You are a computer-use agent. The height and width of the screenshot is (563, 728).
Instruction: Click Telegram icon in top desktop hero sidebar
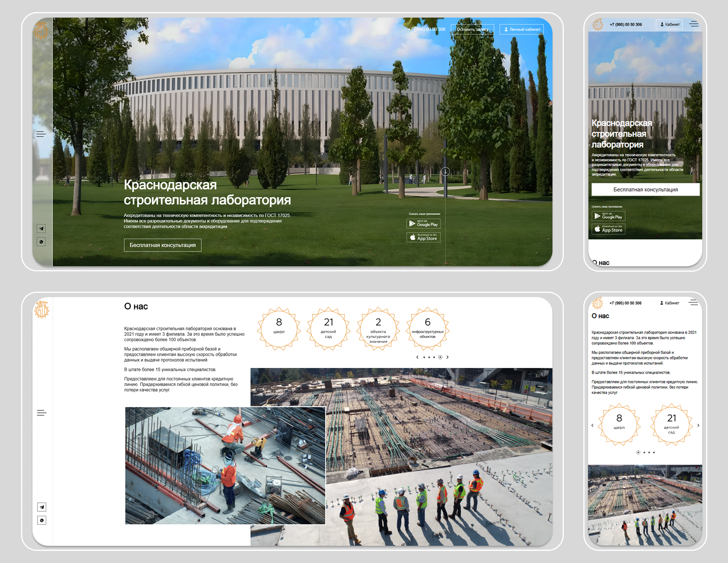click(x=41, y=228)
